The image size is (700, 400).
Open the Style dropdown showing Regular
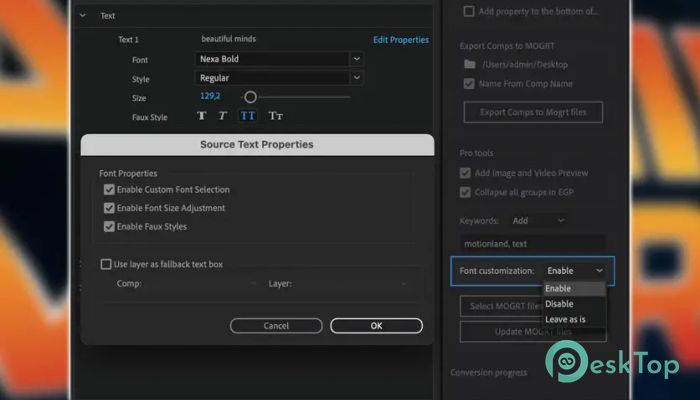279,78
